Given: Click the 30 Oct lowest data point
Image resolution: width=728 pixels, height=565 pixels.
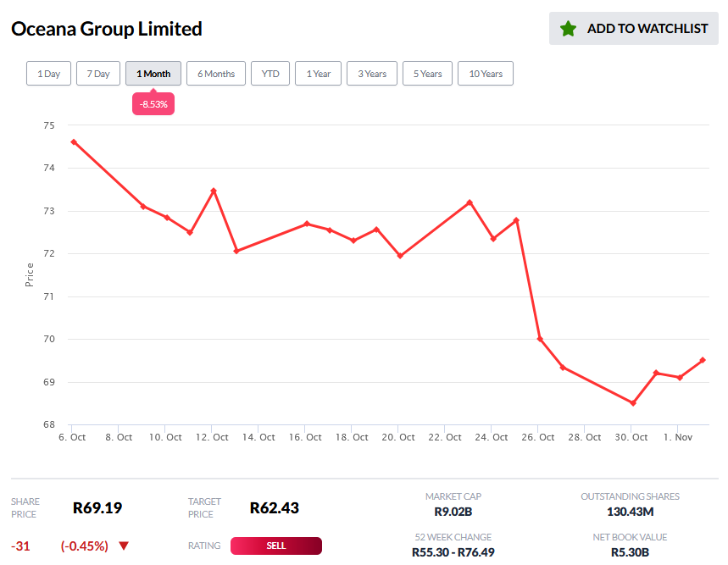Looking at the screenshot, I should pyautogui.click(x=633, y=403).
